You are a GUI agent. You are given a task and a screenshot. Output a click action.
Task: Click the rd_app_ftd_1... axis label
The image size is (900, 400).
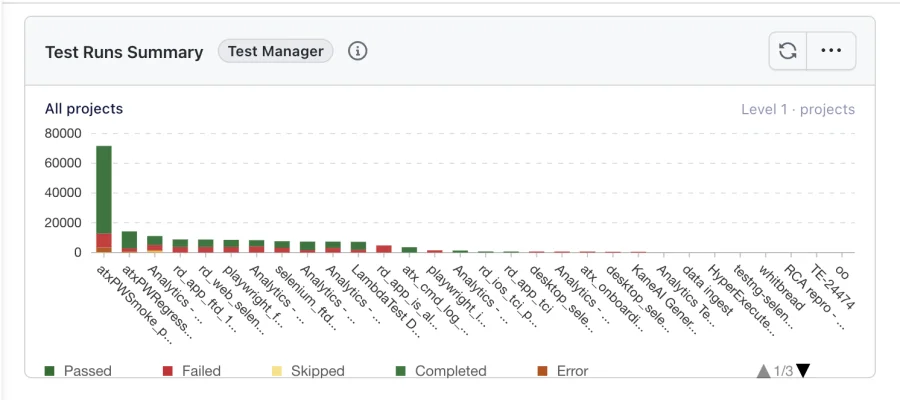[205, 296]
